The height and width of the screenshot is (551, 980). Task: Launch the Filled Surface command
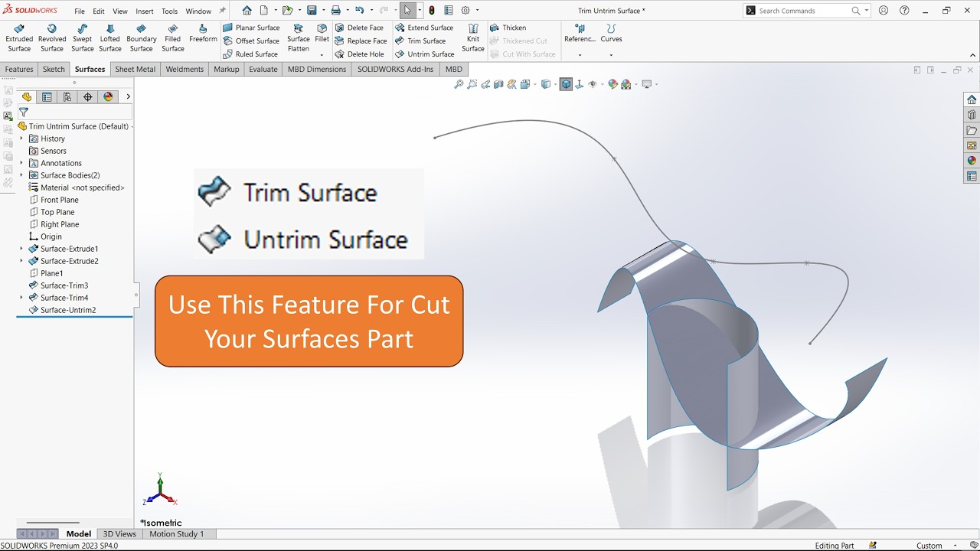[x=173, y=38]
